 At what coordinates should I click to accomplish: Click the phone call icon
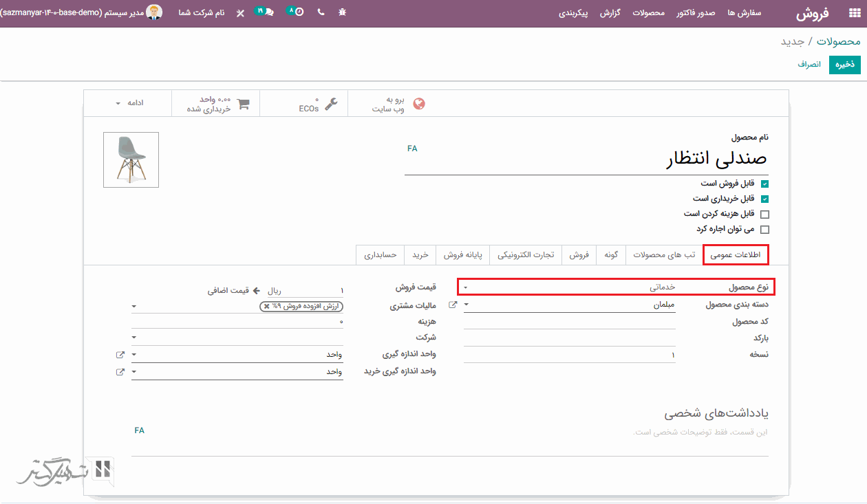click(321, 13)
